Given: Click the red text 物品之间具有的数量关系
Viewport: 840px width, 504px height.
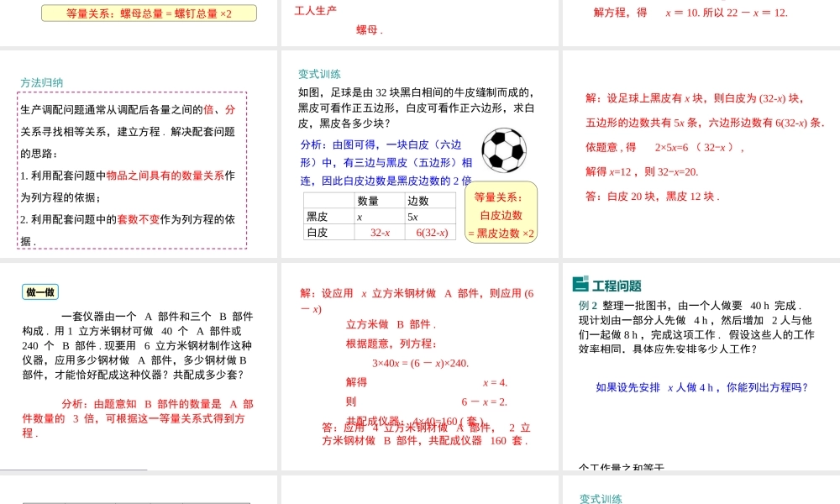Looking at the screenshot, I should (165, 176).
